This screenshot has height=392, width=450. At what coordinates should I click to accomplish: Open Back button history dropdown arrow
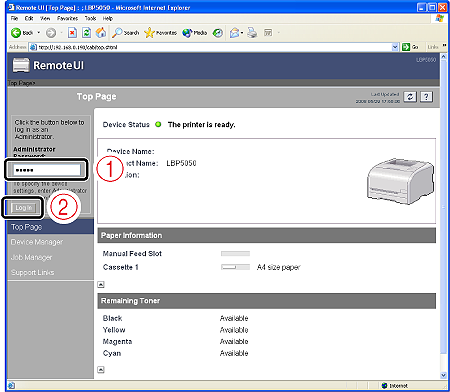[39, 33]
